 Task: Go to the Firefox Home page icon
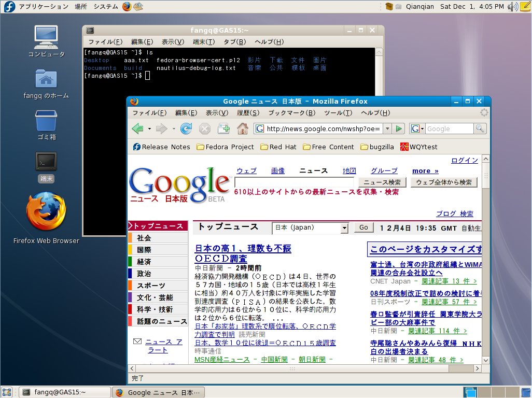coord(242,129)
